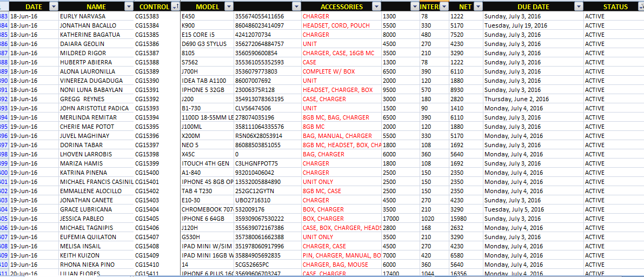
Task: Select accessories cell CHARGER, BAG, MOUSE
Action: pyautogui.click(x=341, y=265)
